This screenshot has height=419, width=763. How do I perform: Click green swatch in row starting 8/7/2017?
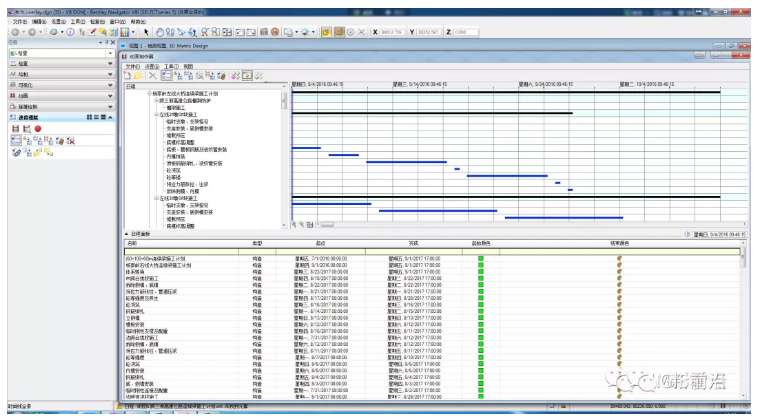(x=481, y=357)
